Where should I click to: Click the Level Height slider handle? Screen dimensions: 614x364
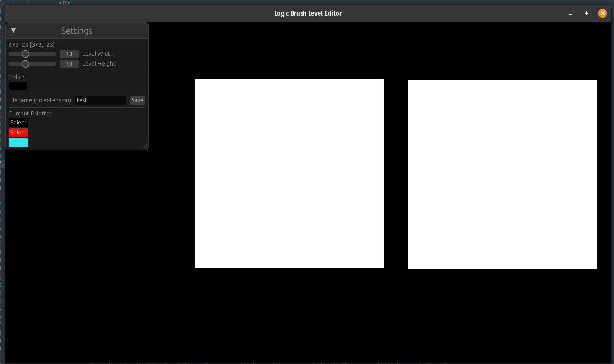point(26,64)
